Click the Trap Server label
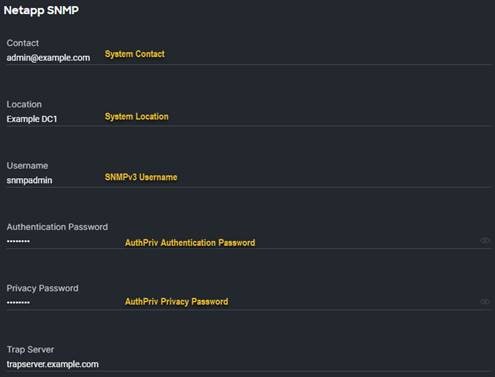Screen dimensions: 495x377 click(30, 350)
